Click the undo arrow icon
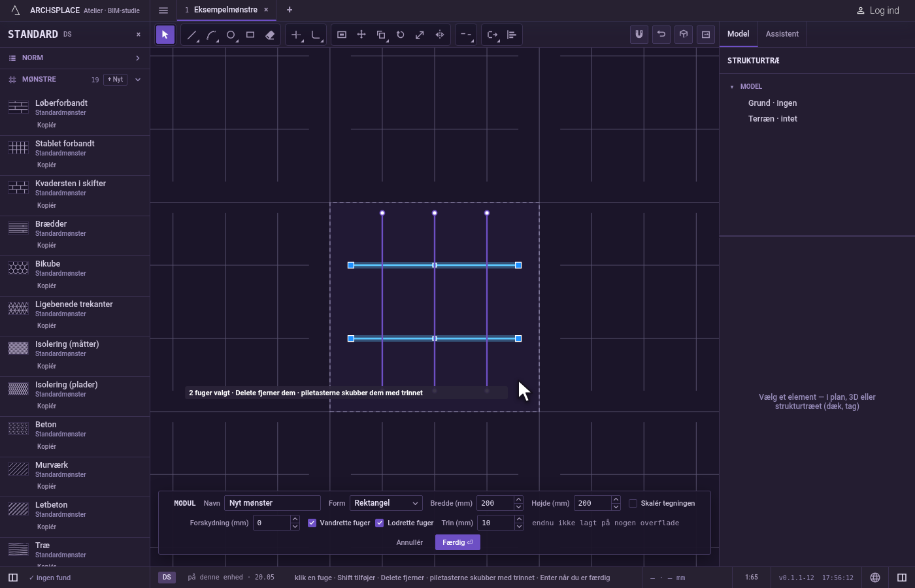915x588 pixels. pos(661,34)
